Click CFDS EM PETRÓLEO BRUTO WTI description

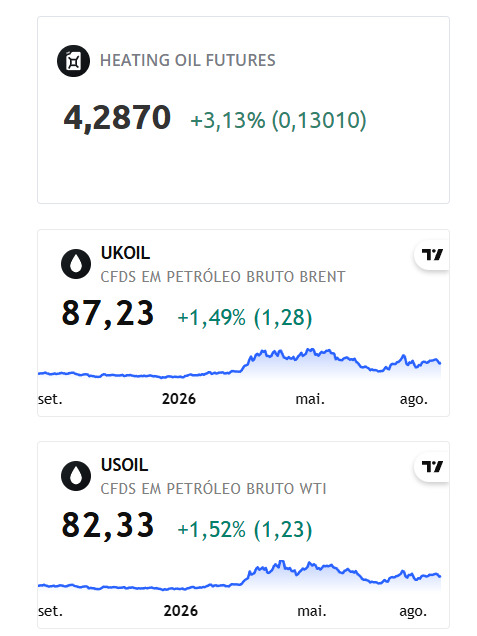click(213, 489)
